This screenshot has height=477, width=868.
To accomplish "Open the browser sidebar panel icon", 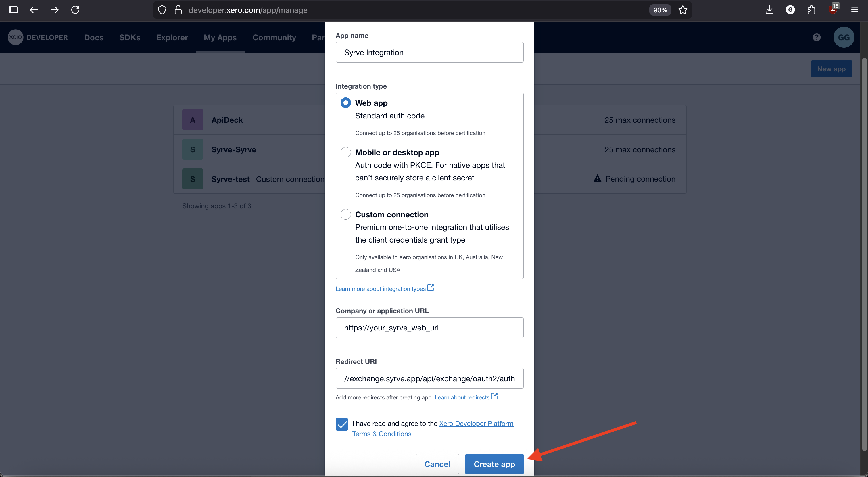I will tap(13, 10).
